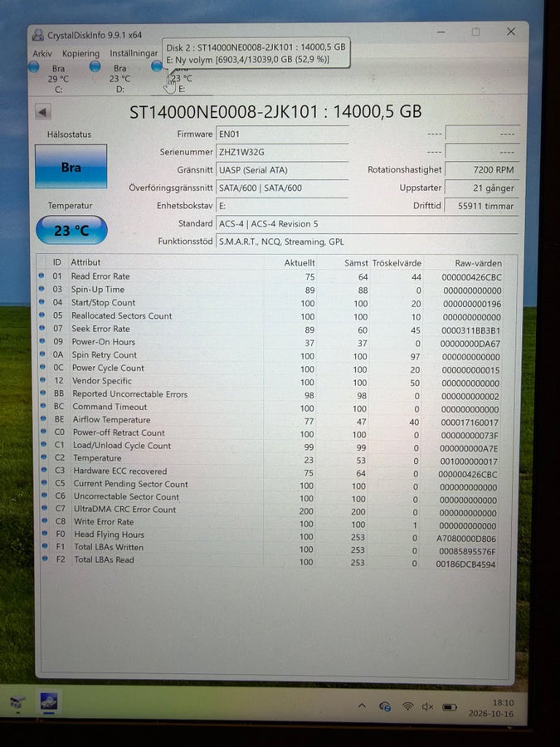Click the blue status dot for disk C:
The width and height of the screenshot is (560, 747).
[x=33, y=67]
